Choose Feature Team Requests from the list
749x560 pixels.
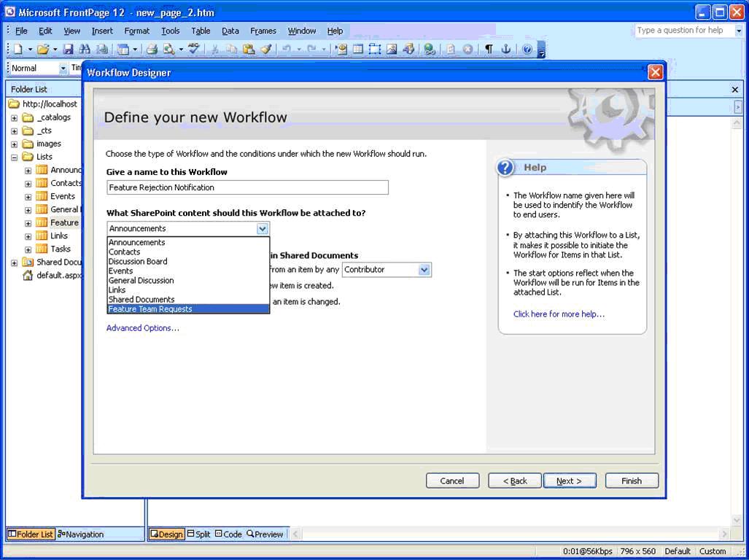[188, 309]
